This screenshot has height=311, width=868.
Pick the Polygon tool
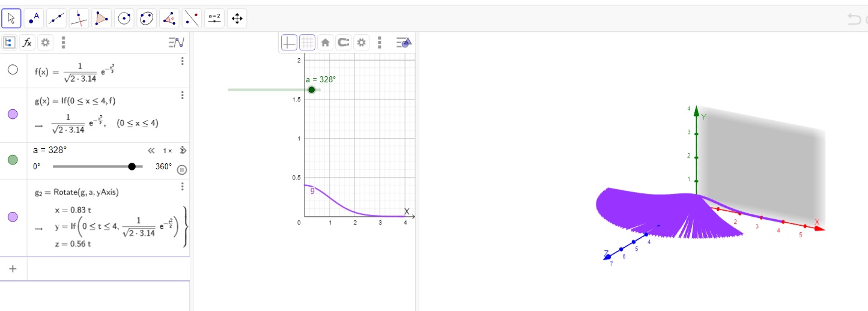pyautogui.click(x=102, y=19)
